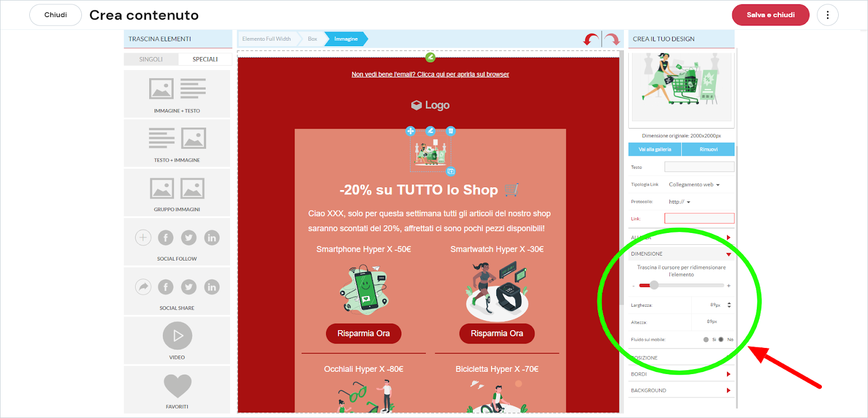Open the three-dot options menu

(x=827, y=15)
